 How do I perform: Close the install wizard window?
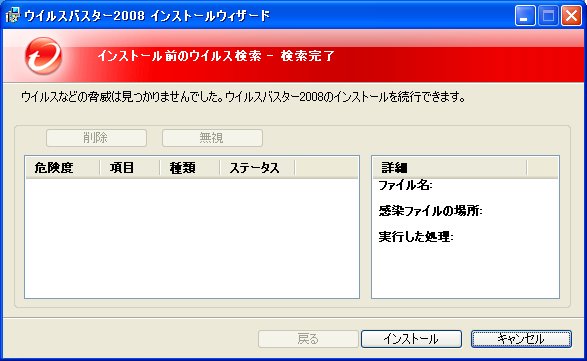tap(571, 16)
